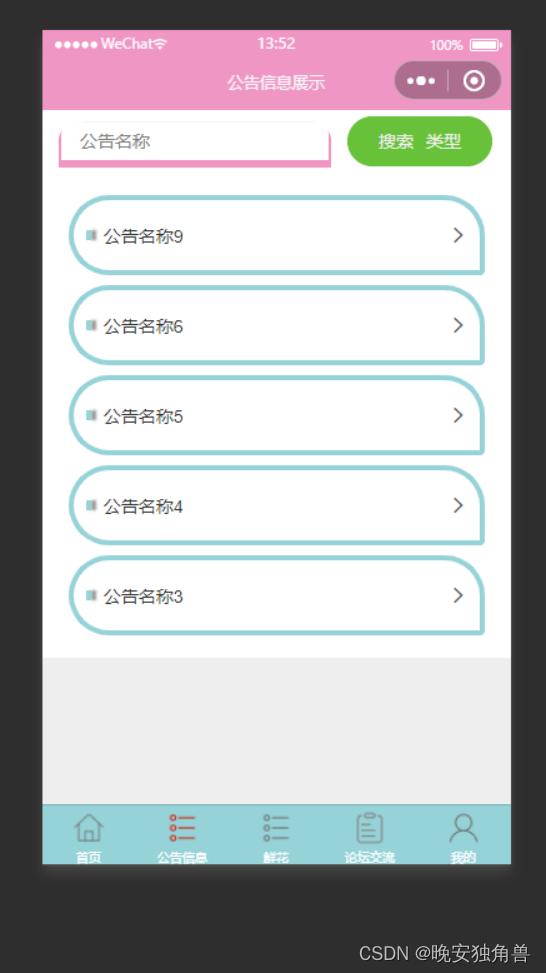The image size is (547, 973).
Task: Open the 鲜花 list icon tab
Action: (276, 828)
